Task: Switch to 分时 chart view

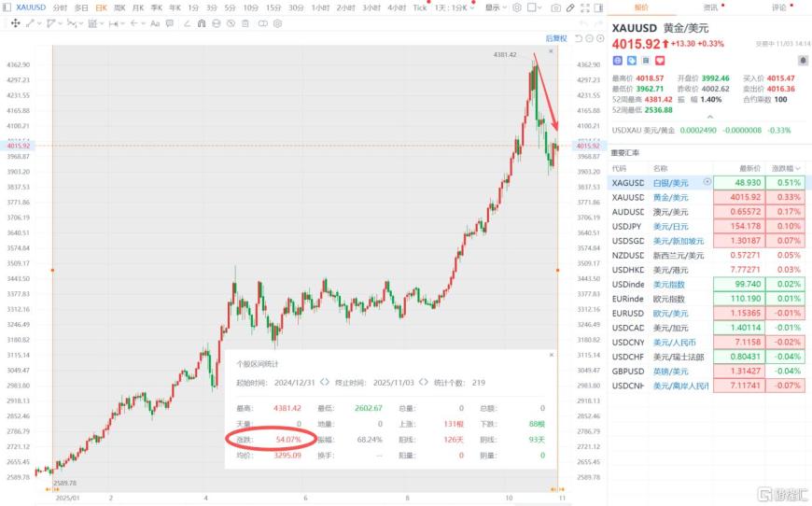Action: (60, 7)
